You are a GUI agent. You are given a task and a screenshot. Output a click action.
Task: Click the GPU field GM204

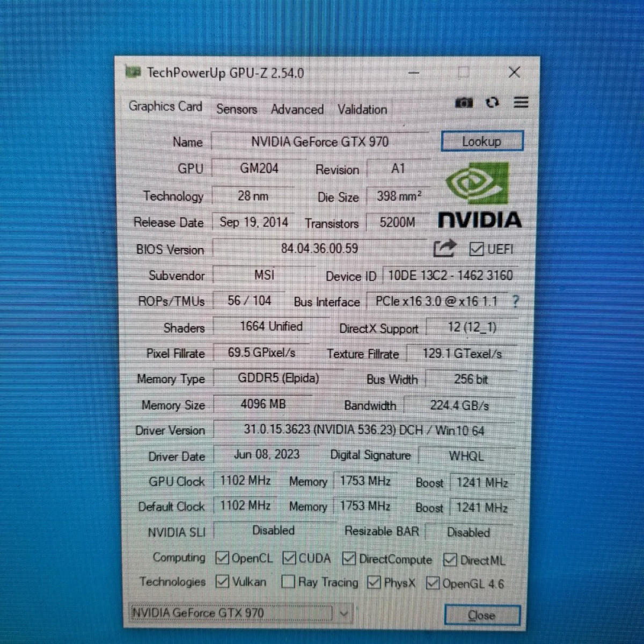(259, 169)
